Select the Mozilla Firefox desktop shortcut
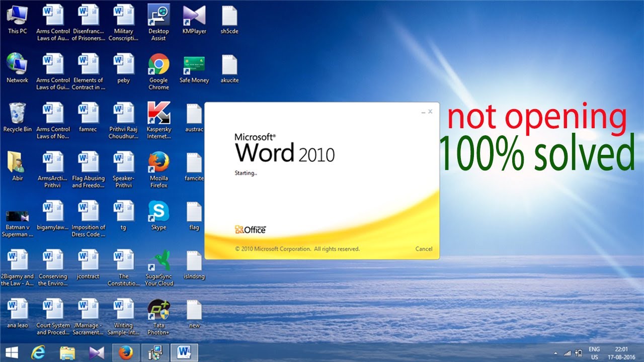This screenshot has width=644, height=362. click(x=158, y=170)
